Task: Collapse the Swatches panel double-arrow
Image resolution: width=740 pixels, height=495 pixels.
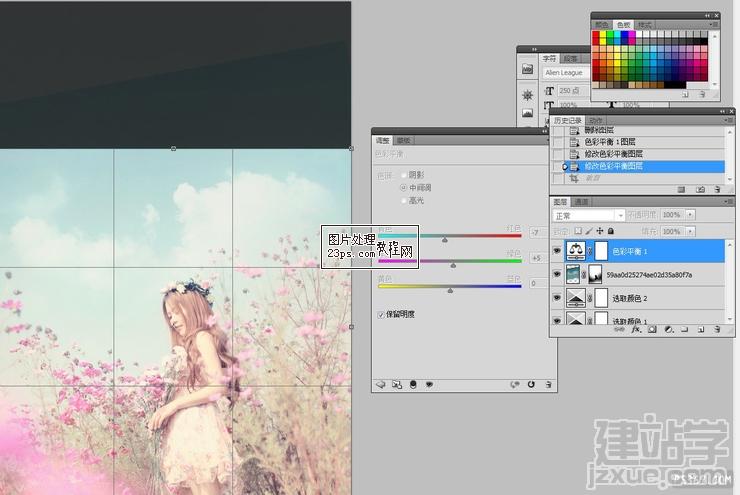Action: (x=707, y=16)
